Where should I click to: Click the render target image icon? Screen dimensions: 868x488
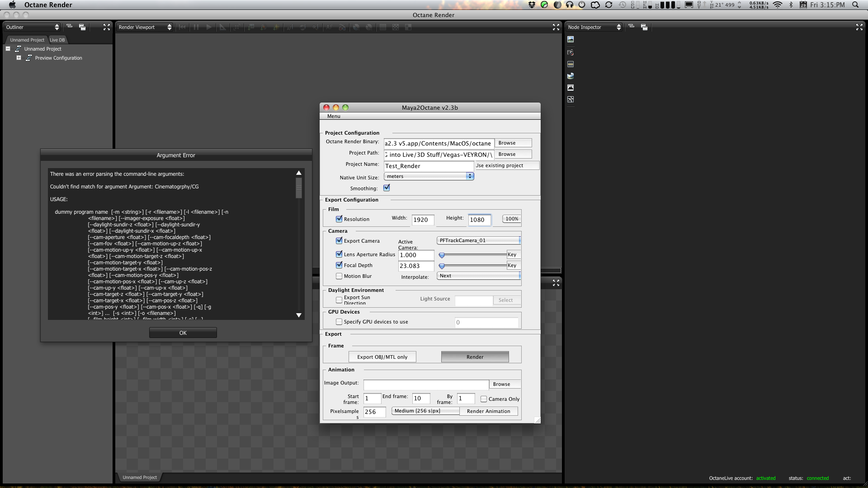tap(571, 40)
